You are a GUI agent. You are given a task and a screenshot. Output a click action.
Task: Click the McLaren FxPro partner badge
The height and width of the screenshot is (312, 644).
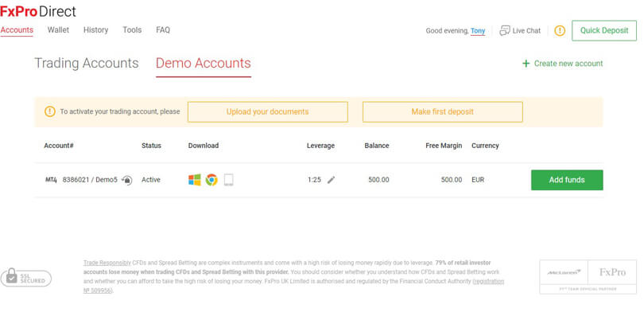(588, 277)
